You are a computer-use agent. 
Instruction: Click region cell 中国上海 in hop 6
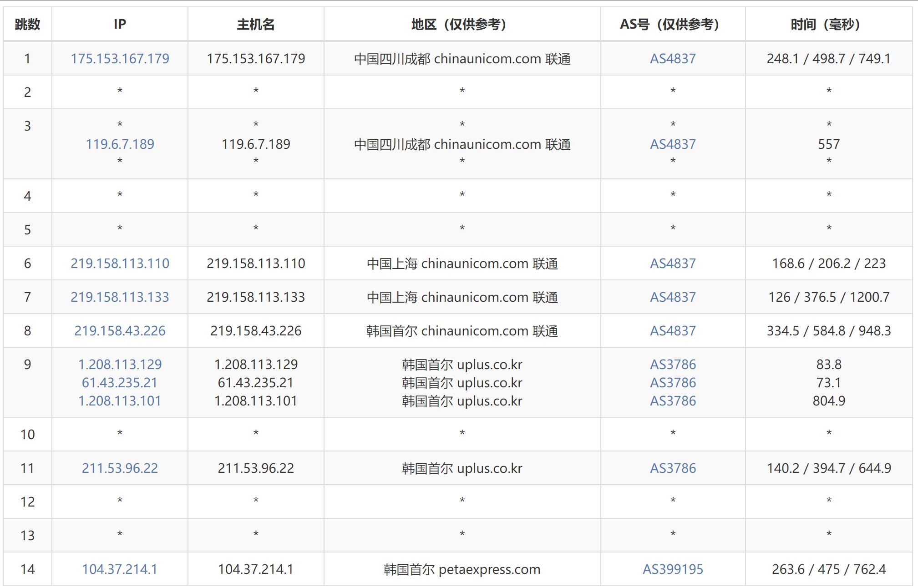pyautogui.click(x=462, y=264)
